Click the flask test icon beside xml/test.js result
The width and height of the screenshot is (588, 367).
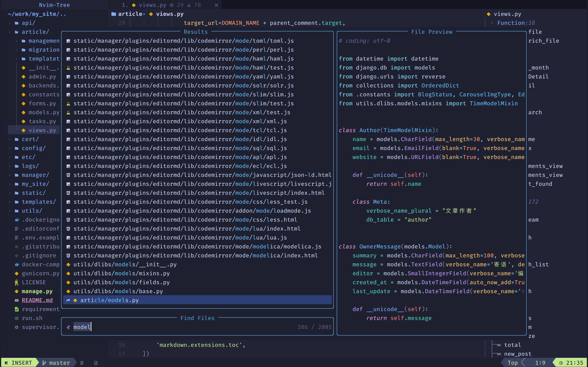(x=68, y=112)
